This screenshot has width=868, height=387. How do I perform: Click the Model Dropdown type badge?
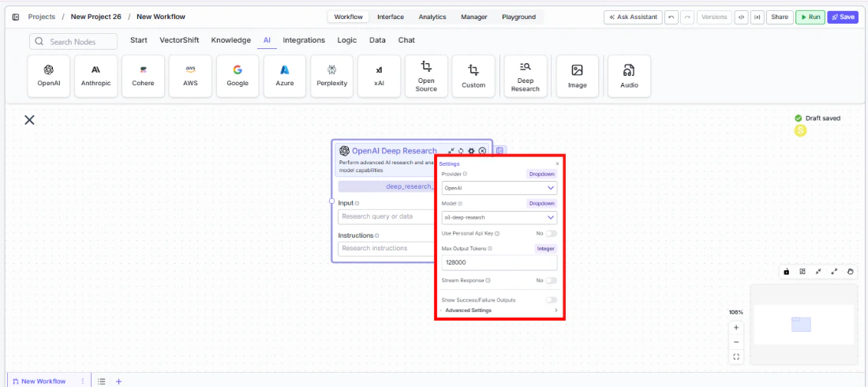541,204
